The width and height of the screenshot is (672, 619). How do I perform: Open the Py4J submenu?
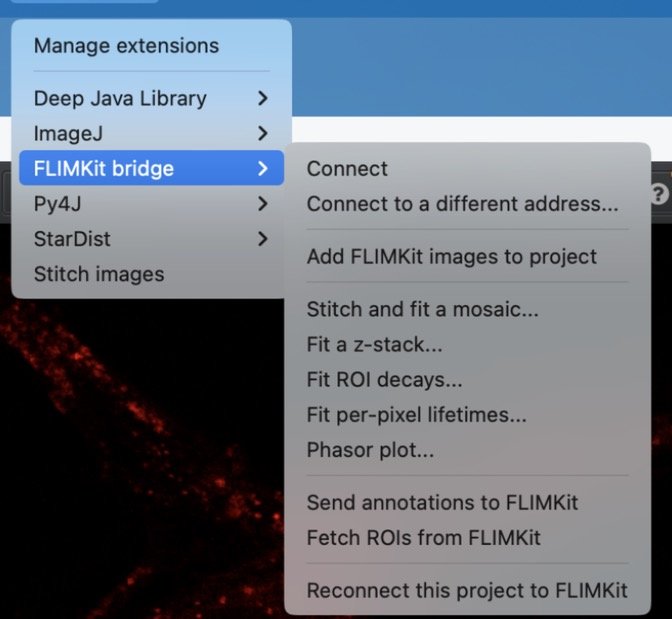[x=152, y=204]
